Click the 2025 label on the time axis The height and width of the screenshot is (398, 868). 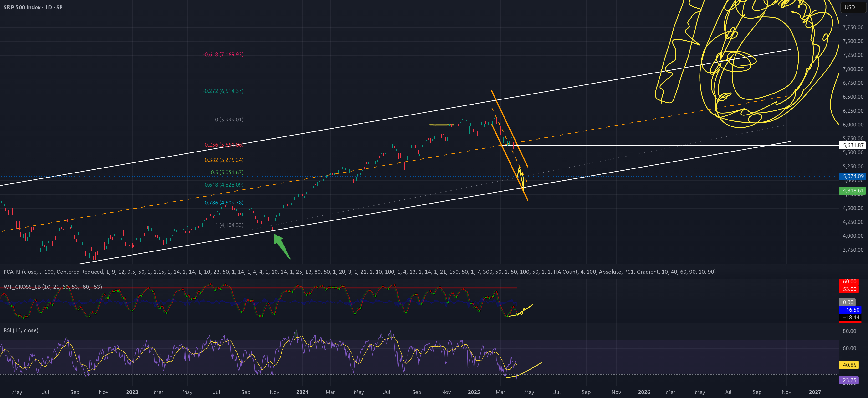click(474, 392)
